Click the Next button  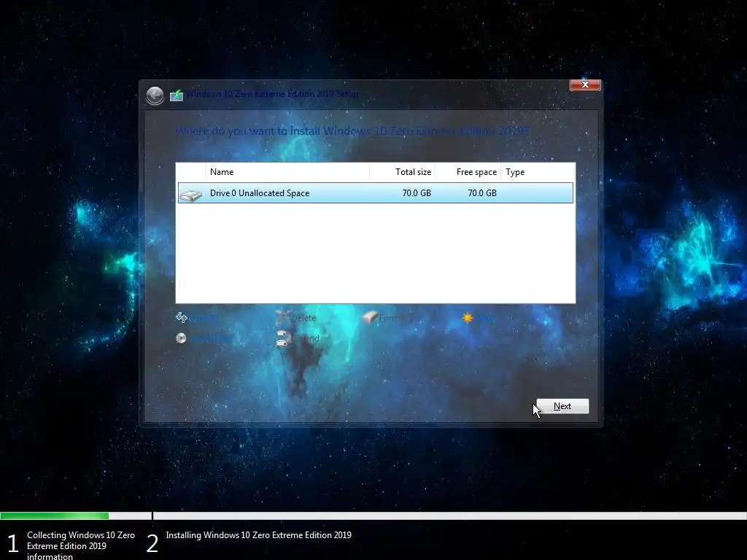pyautogui.click(x=562, y=406)
